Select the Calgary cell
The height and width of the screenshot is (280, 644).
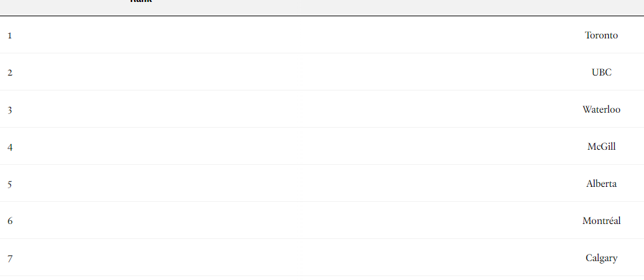pyautogui.click(x=601, y=259)
